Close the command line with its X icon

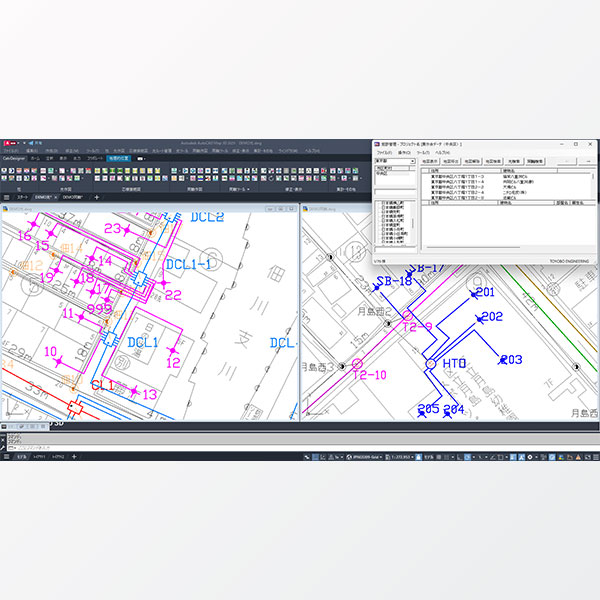[3, 440]
